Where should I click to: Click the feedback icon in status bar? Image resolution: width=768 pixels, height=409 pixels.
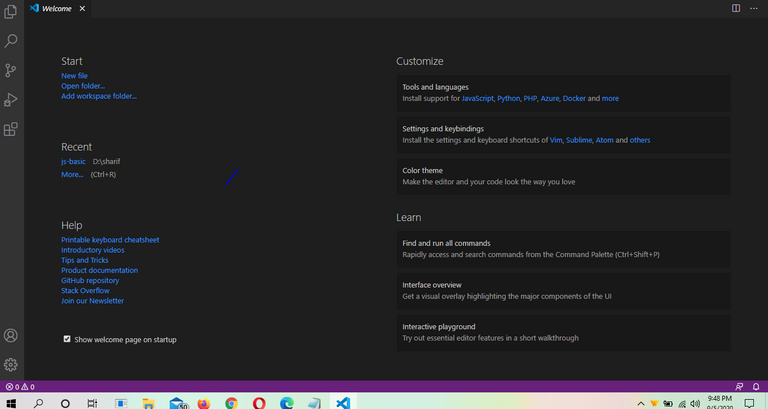point(739,387)
